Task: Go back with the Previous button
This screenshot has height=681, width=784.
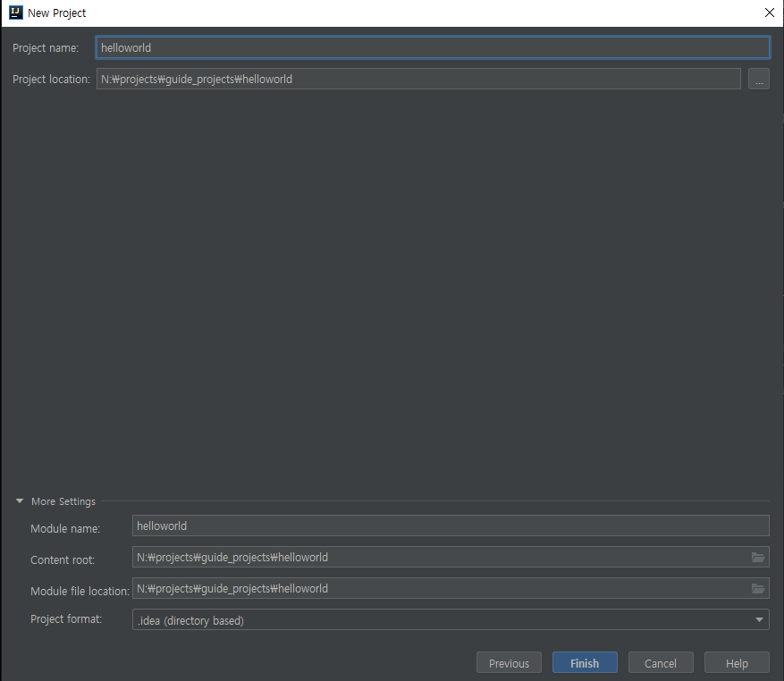Action: (509, 663)
